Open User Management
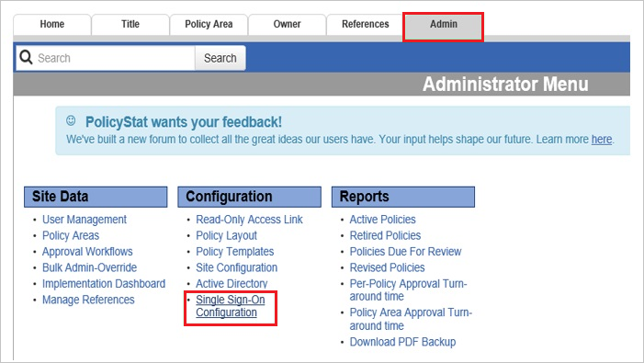644x363 pixels. coord(85,220)
